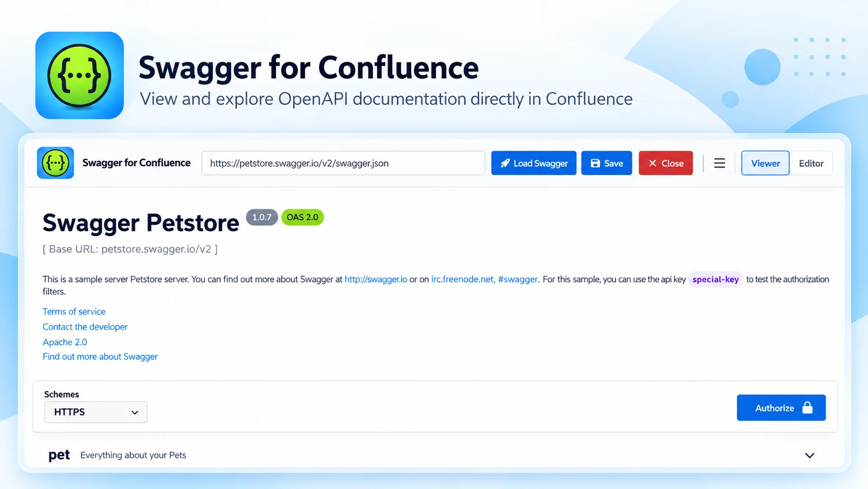Open Find out more about Swagger link
The height and width of the screenshot is (489, 868).
100,356
